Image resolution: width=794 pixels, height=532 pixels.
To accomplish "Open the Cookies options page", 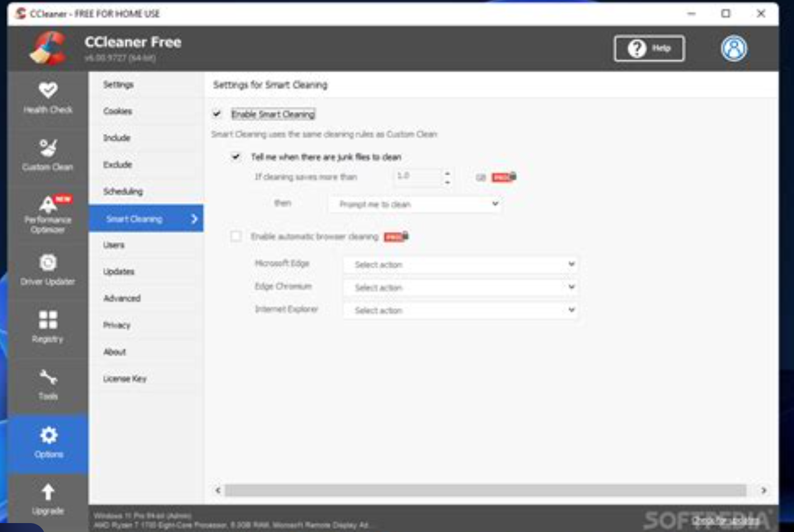I will (146, 111).
